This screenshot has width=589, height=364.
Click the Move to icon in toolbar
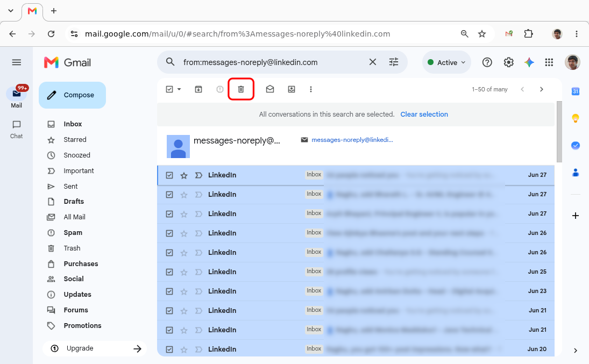(292, 89)
